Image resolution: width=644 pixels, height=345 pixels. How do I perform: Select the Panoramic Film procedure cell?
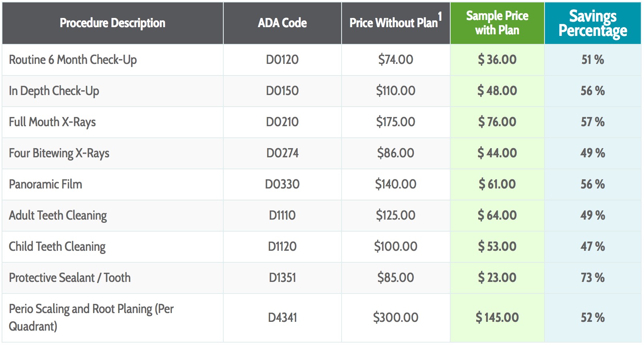pos(46,184)
